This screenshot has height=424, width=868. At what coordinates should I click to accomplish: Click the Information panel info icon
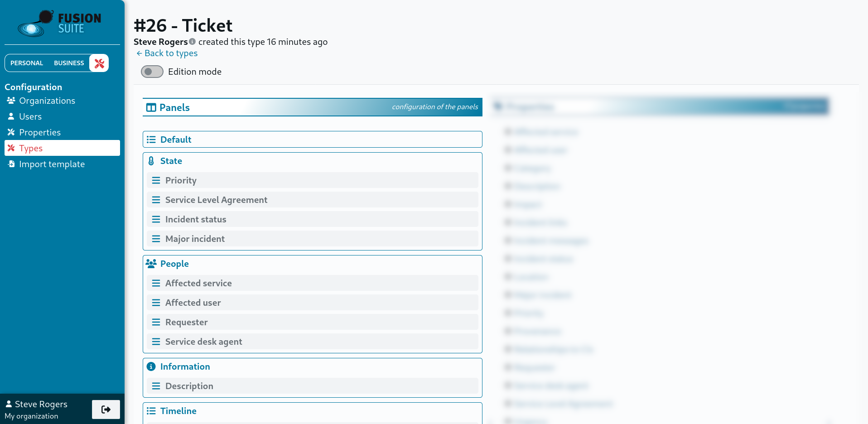point(151,366)
